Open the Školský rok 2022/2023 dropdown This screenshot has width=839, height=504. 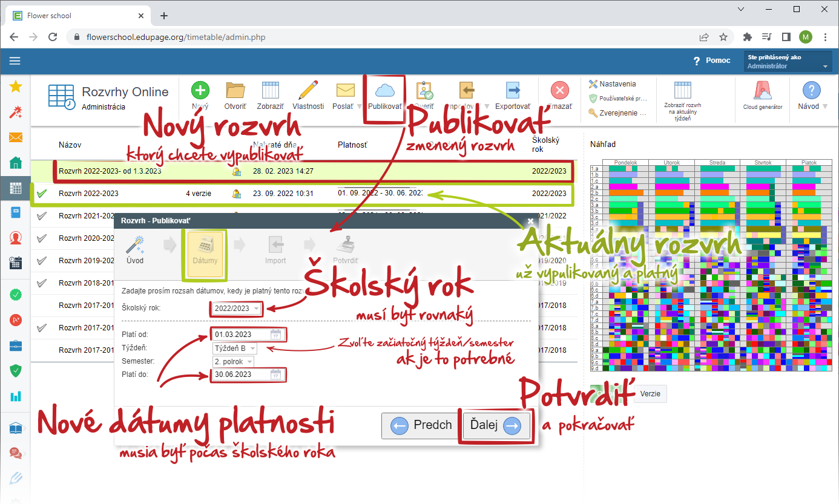237,309
